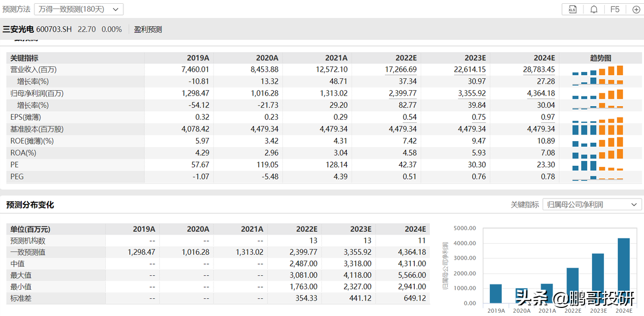Screen dimensions: 644x316
Task: Click the 2024E maximum value 5,566.00
Action: [412, 275]
